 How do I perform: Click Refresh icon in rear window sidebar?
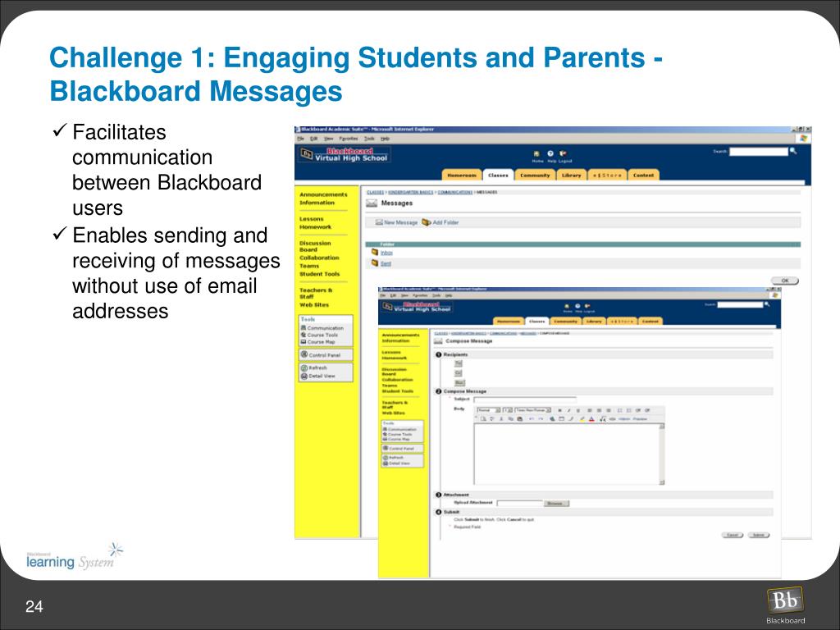[304, 368]
